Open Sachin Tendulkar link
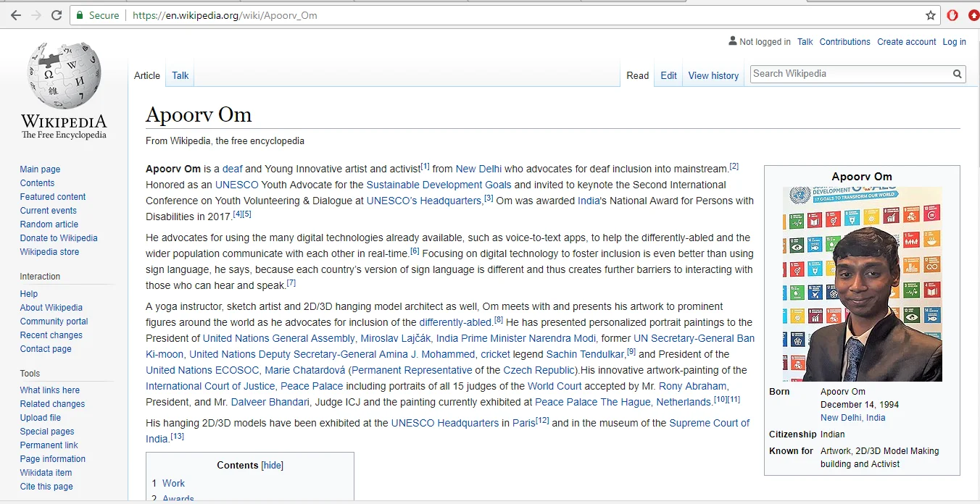The width and height of the screenshot is (980, 504). tap(585, 355)
